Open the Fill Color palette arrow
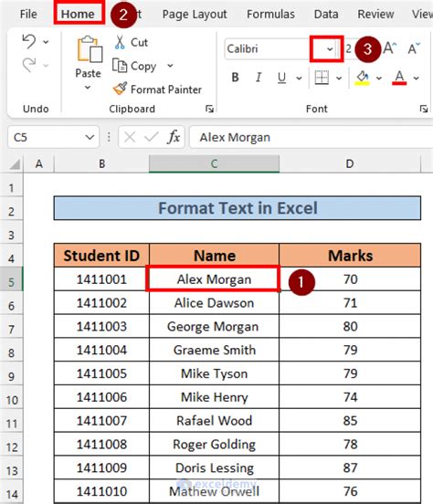The image size is (433, 504). click(378, 78)
